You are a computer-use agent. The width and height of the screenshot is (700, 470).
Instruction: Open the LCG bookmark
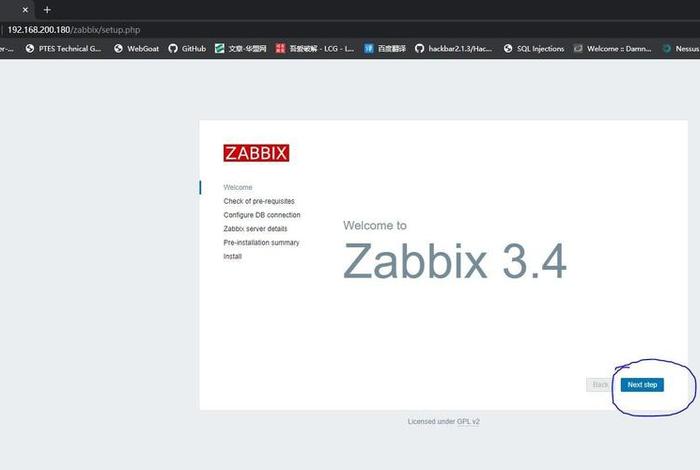[315, 49]
